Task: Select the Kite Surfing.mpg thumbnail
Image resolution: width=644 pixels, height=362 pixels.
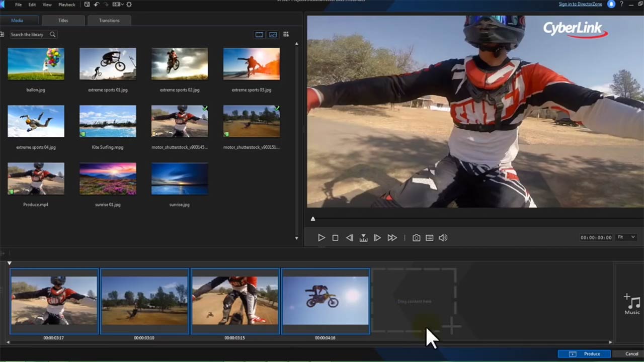Action: point(108,121)
